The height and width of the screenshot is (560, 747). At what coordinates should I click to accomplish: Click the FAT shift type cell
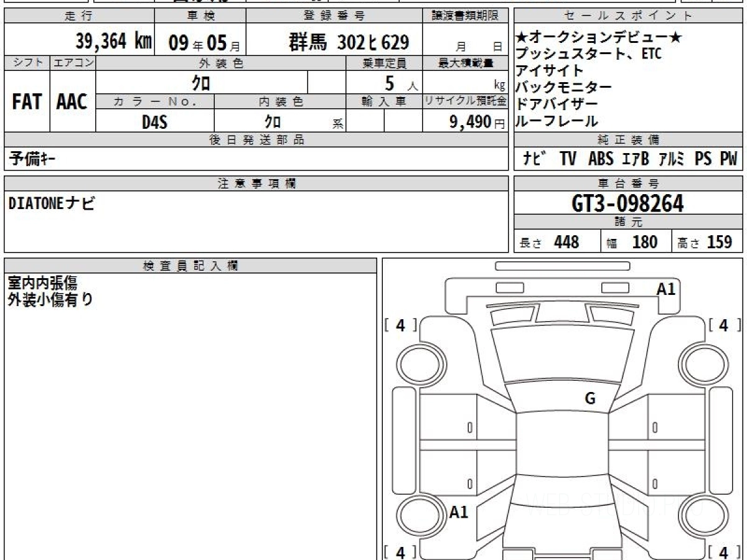(27, 103)
